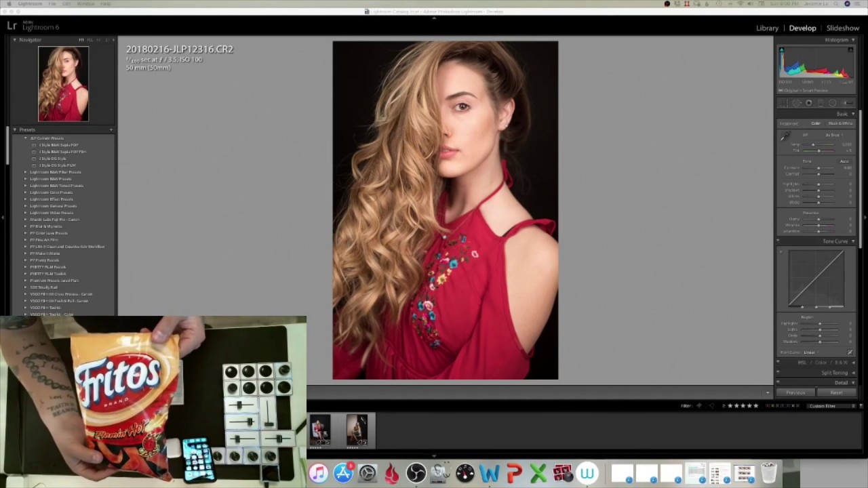Click the Reset button
Viewport: 868px width, 488px height.
coord(836,392)
